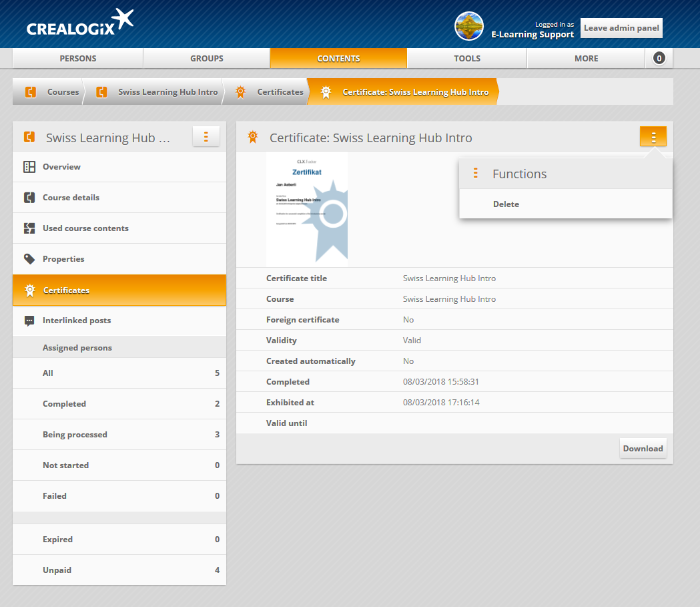
Task: Show All assigned persons
Action: click(119, 373)
